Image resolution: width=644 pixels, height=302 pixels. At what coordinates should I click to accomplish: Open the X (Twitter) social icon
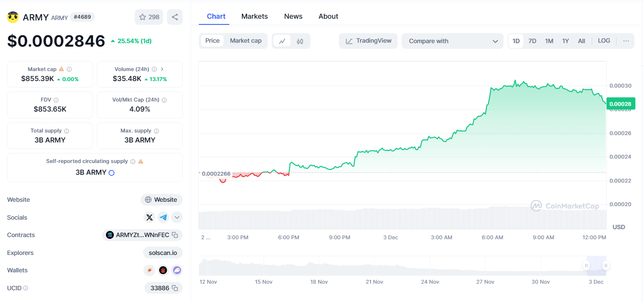click(150, 217)
